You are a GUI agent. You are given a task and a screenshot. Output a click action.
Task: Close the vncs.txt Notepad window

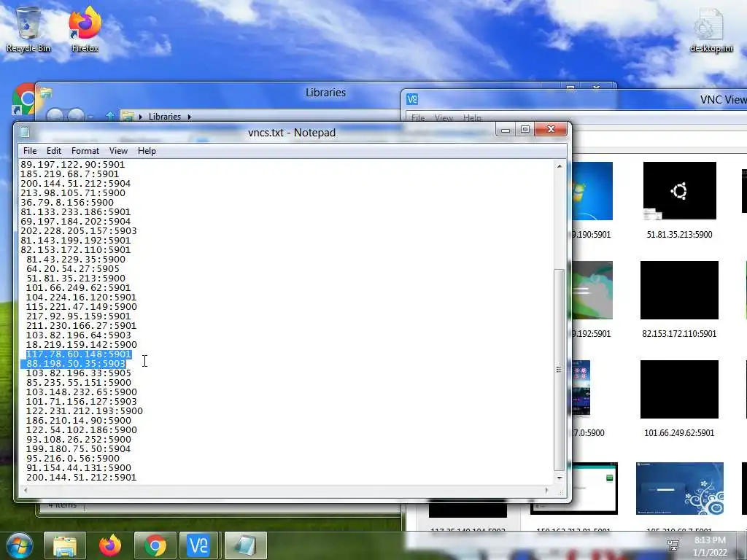coord(551,129)
